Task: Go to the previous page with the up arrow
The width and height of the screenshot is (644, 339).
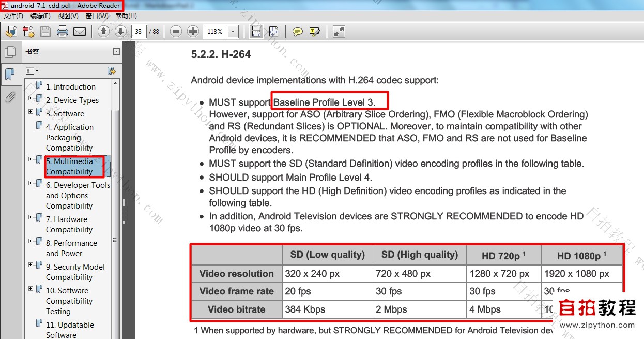Action: click(103, 31)
